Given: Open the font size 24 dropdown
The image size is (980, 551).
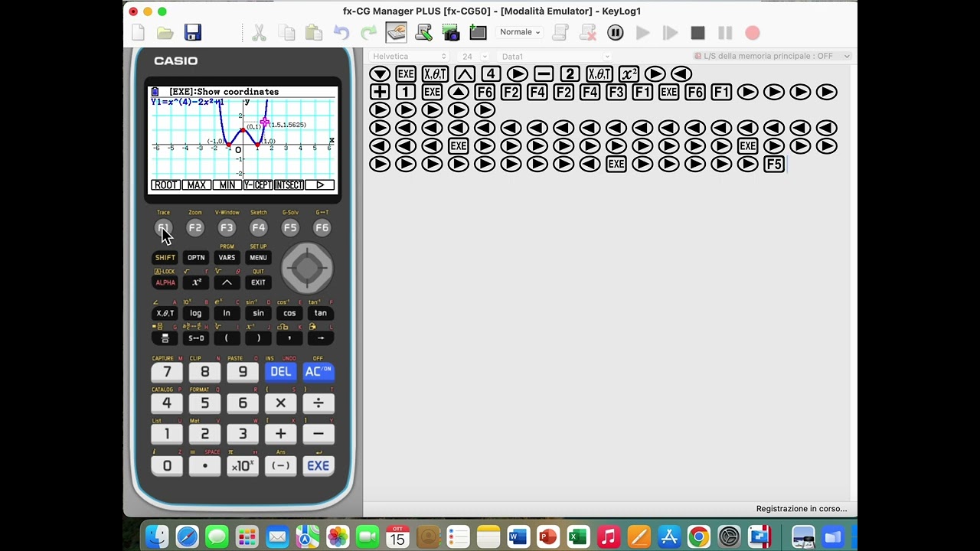Looking at the screenshot, I should click(474, 56).
